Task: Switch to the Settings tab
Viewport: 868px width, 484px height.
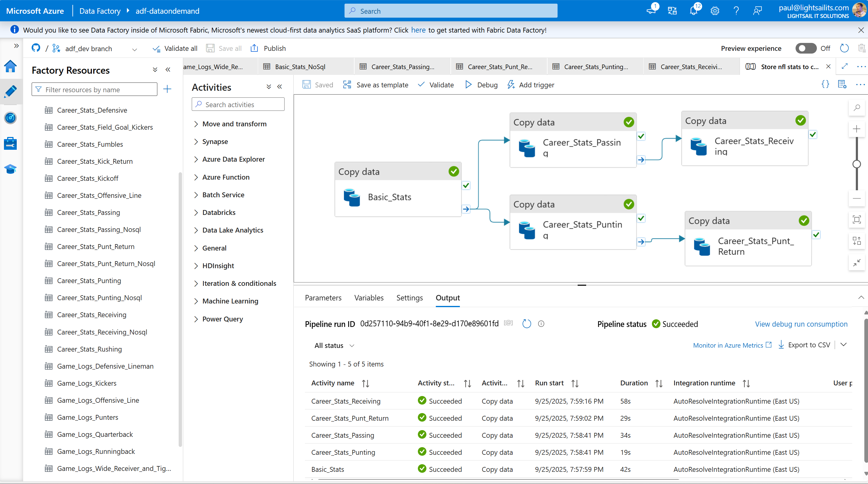Action: [409, 298]
